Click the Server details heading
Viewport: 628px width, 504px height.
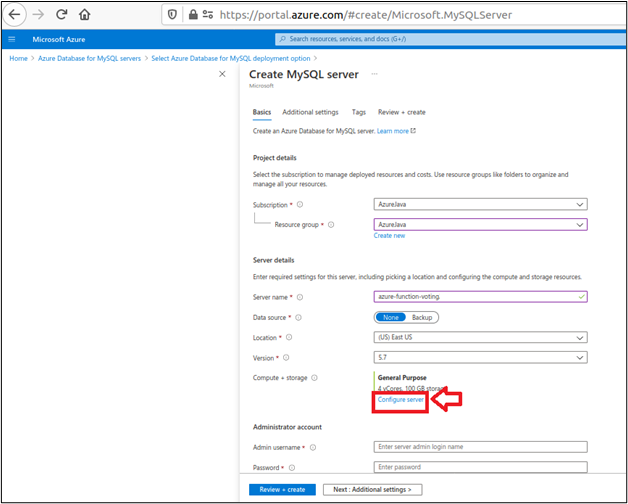click(274, 260)
